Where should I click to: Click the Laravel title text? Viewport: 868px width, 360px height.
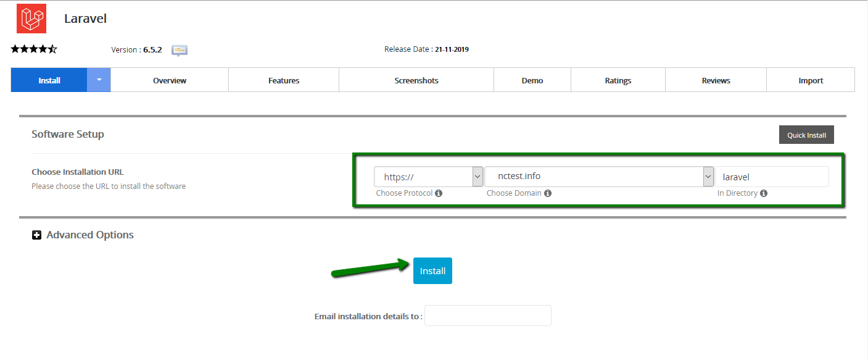tap(86, 19)
